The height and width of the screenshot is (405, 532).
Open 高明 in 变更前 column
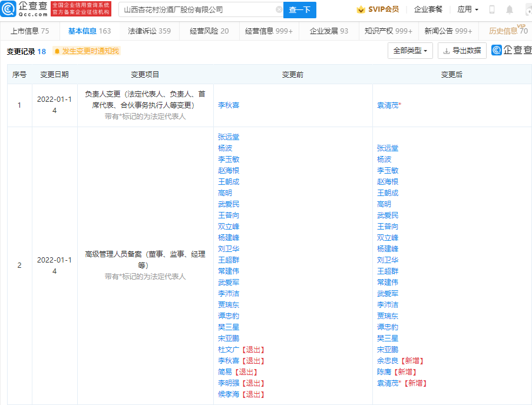point(225,193)
